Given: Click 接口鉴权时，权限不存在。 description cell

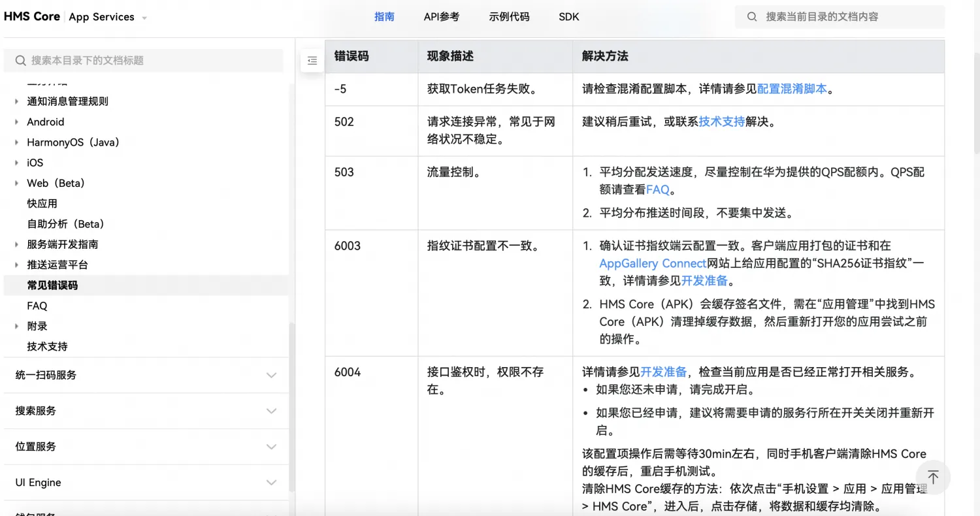Looking at the screenshot, I should (496, 436).
